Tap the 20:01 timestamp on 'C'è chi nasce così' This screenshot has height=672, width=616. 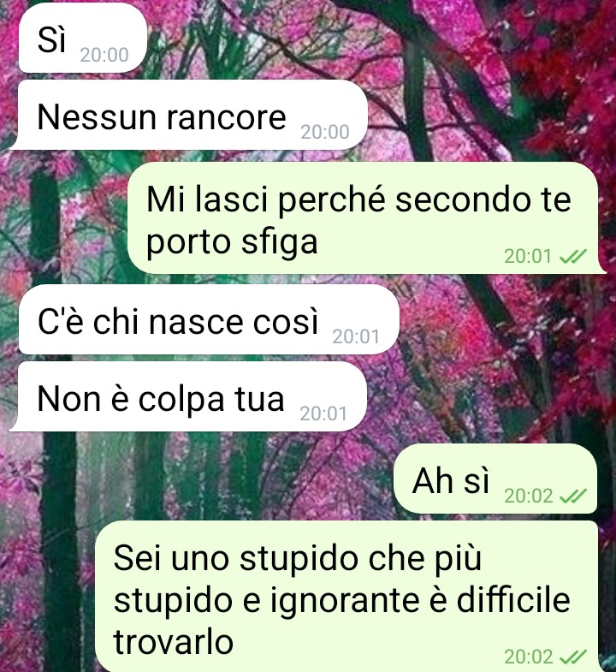(356, 337)
